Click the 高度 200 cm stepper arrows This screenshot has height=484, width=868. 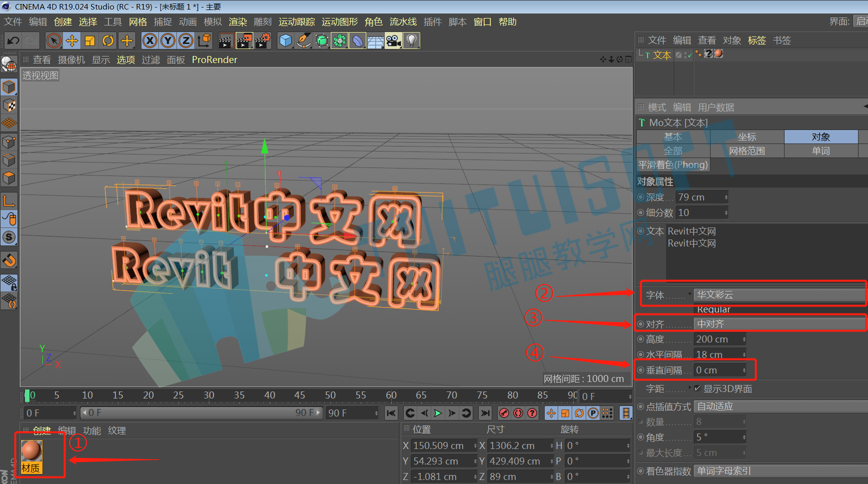(x=744, y=339)
